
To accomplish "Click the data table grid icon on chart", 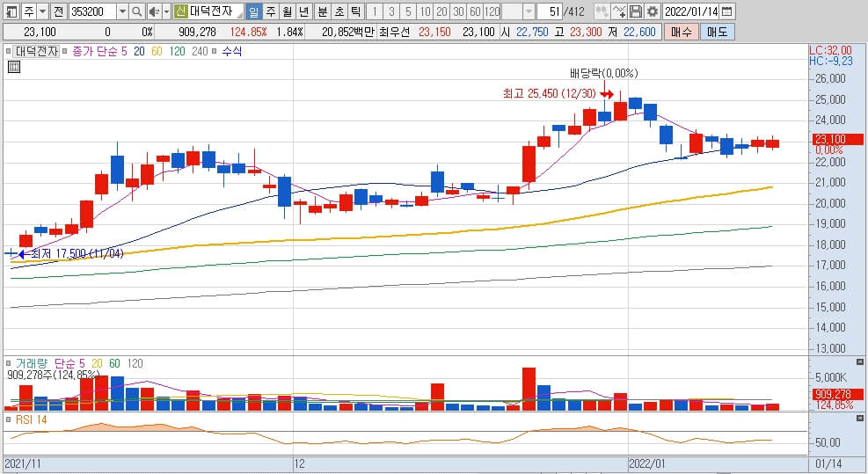I will (x=14, y=68).
